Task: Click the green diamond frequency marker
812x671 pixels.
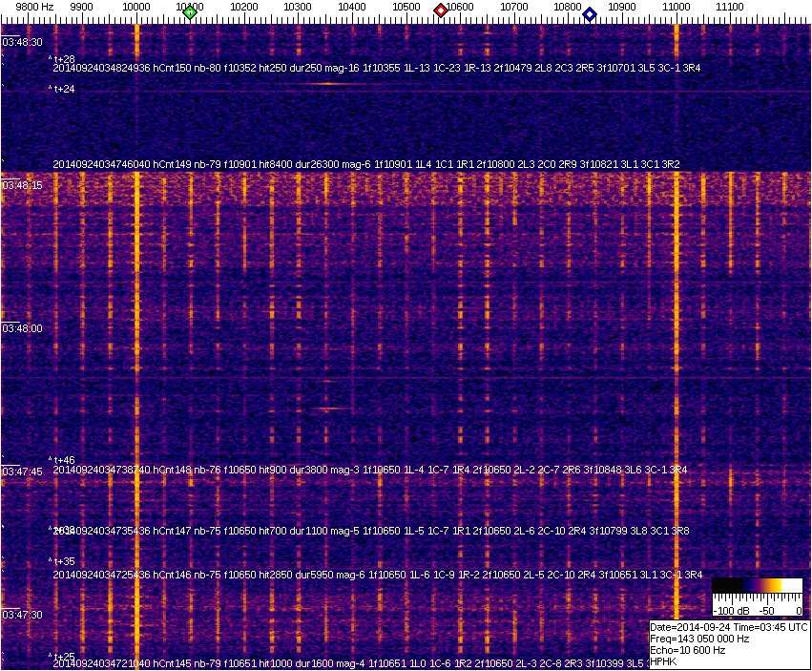Action: pyautogui.click(x=190, y=12)
